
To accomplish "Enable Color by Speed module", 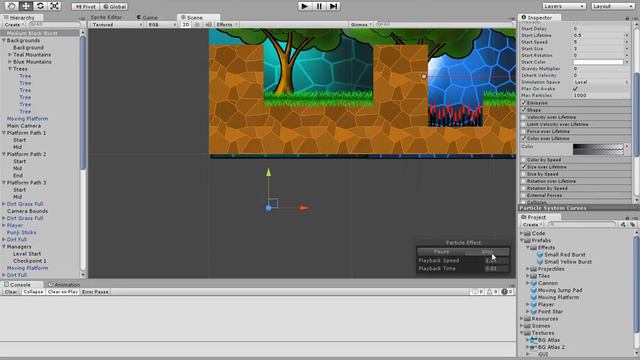I will pos(524,160).
